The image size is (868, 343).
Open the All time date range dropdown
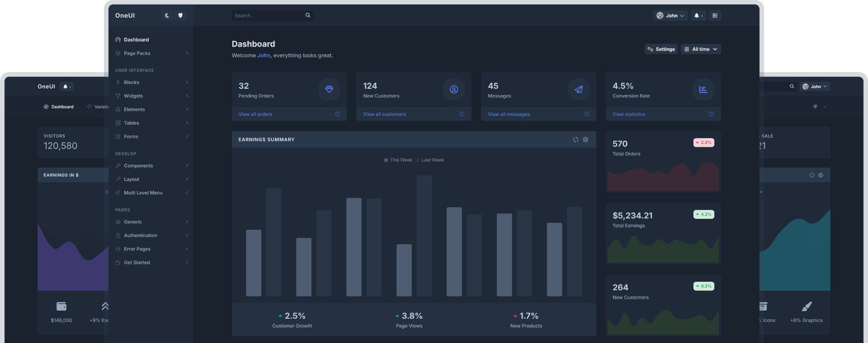(x=700, y=49)
